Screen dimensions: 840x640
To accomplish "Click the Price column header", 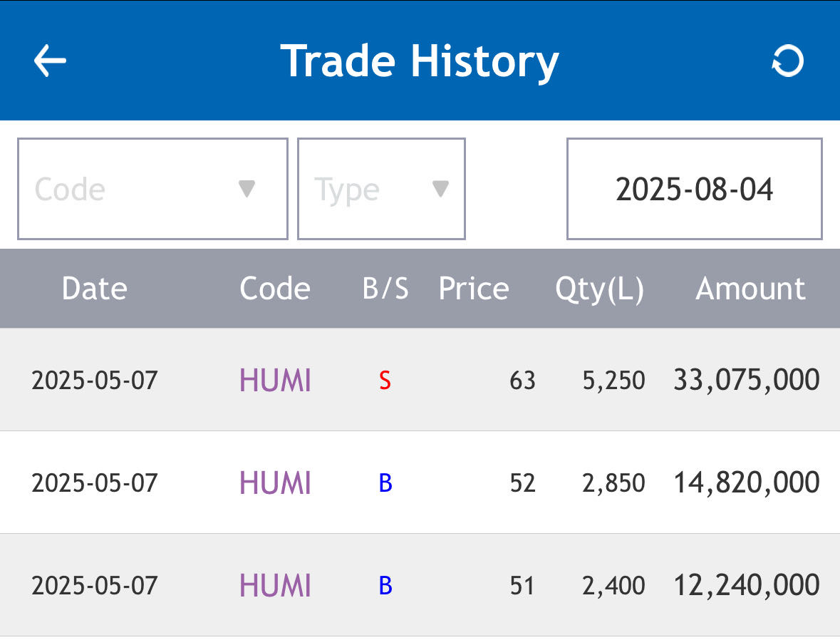I will click(474, 289).
